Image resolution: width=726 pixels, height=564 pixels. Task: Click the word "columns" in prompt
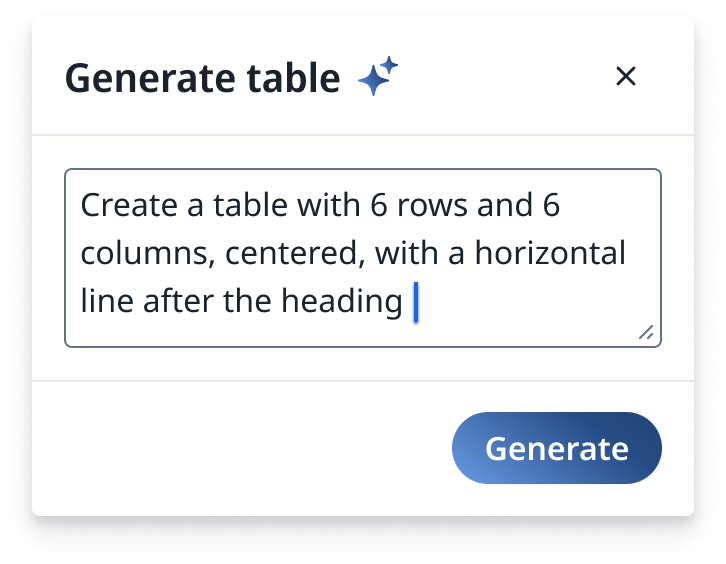146,253
